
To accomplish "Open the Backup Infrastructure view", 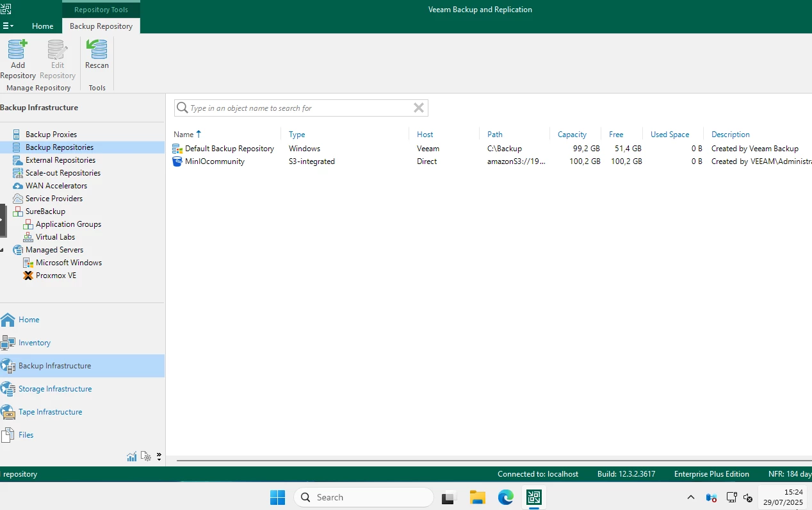I will (x=82, y=366).
